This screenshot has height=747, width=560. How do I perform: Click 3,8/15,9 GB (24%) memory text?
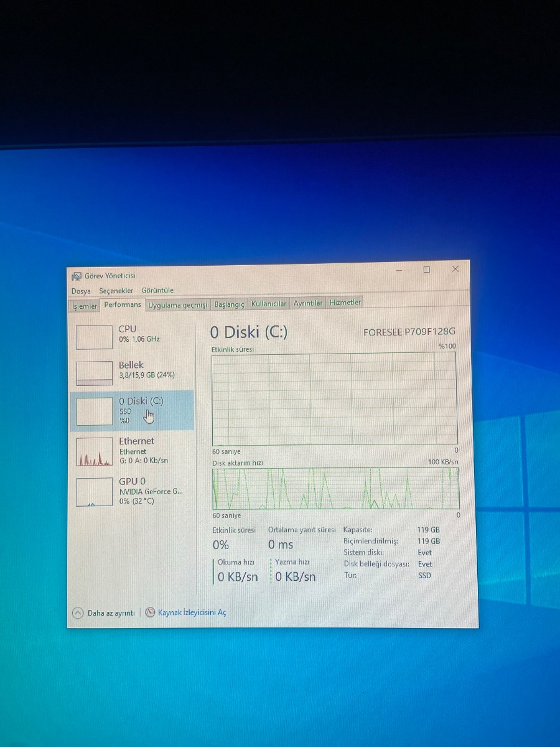pyautogui.click(x=147, y=375)
